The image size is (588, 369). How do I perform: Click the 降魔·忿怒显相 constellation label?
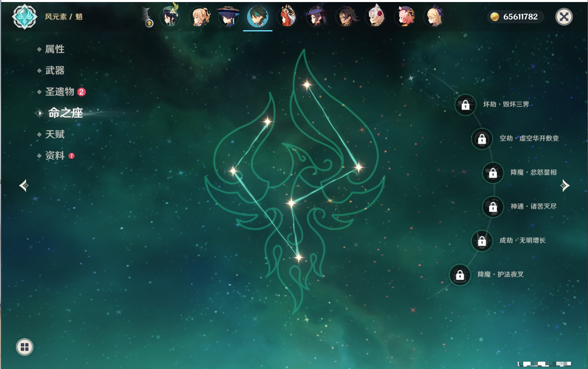(x=533, y=172)
